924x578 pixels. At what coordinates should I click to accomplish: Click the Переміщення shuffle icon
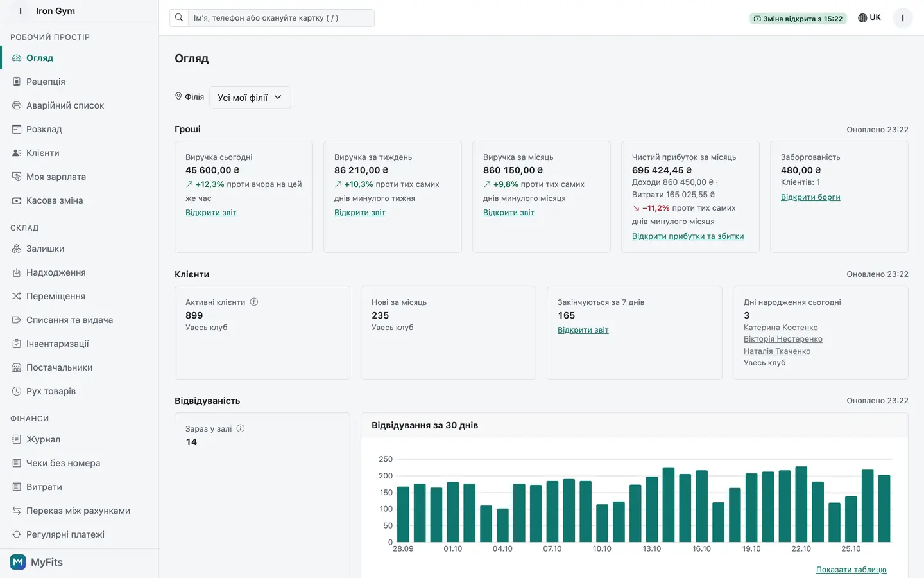click(17, 296)
